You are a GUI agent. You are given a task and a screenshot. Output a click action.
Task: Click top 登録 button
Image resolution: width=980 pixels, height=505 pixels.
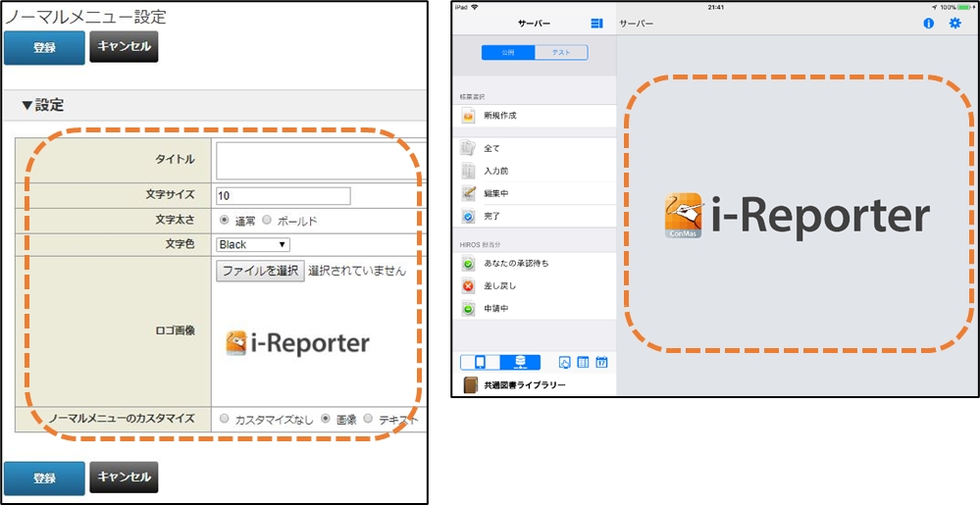pyautogui.click(x=44, y=47)
